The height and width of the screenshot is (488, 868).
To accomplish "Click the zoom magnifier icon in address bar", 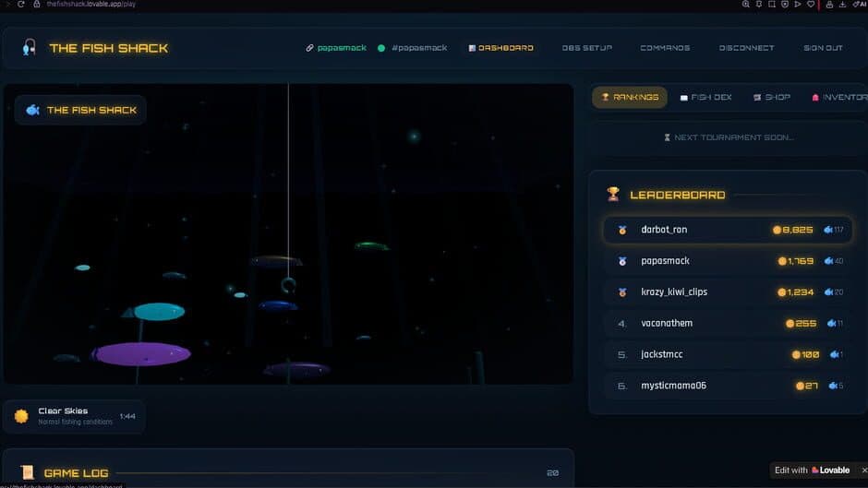I will tap(745, 5).
